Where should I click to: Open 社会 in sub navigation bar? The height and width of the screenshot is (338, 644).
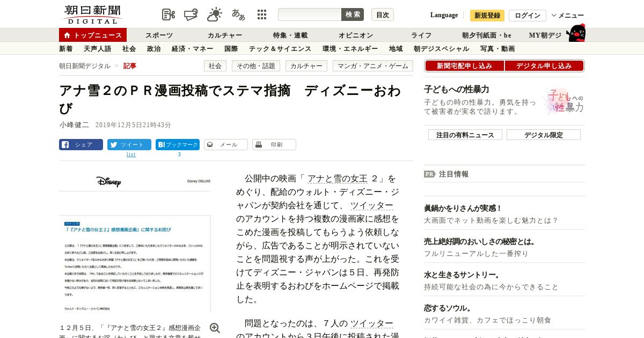(x=129, y=49)
